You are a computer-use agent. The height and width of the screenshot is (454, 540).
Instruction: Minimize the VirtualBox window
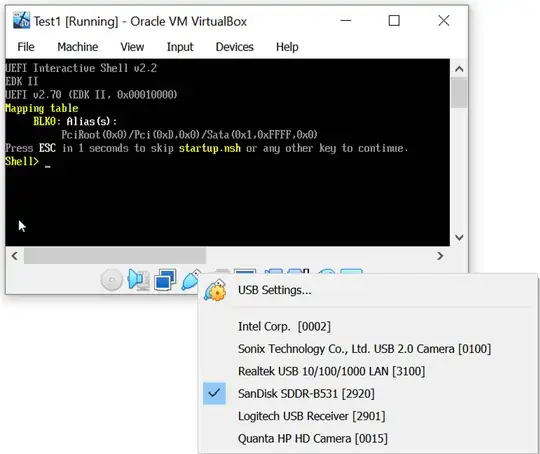(x=346, y=21)
